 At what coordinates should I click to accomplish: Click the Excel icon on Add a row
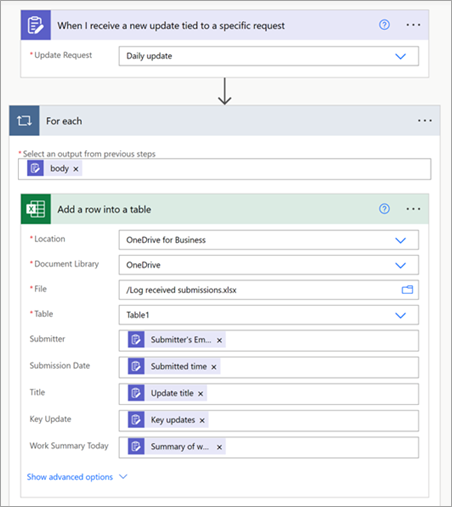point(36,209)
